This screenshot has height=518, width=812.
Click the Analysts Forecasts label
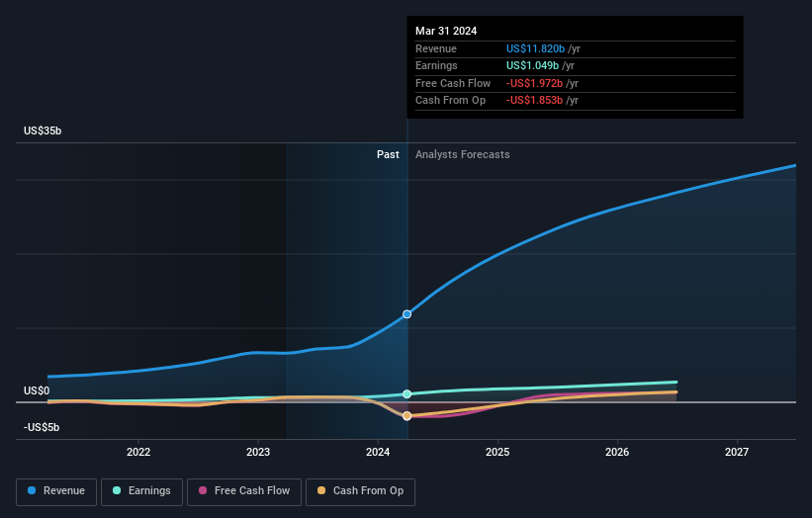(x=463, y=154)
